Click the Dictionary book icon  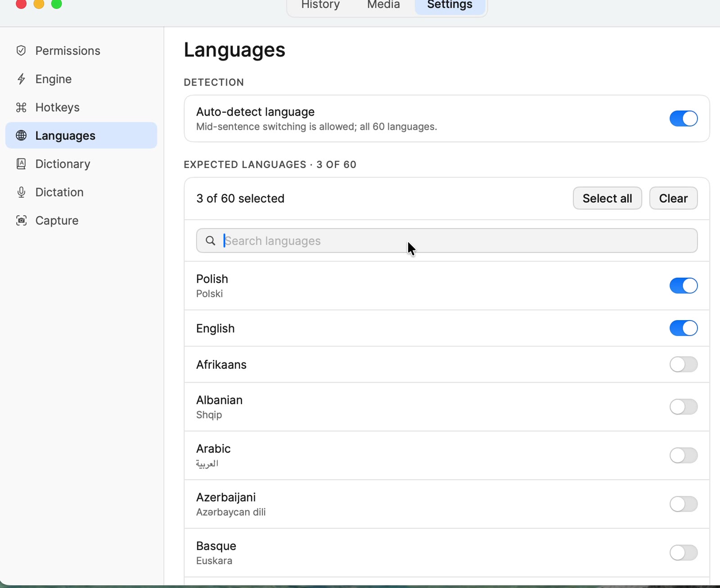(21, 164)
